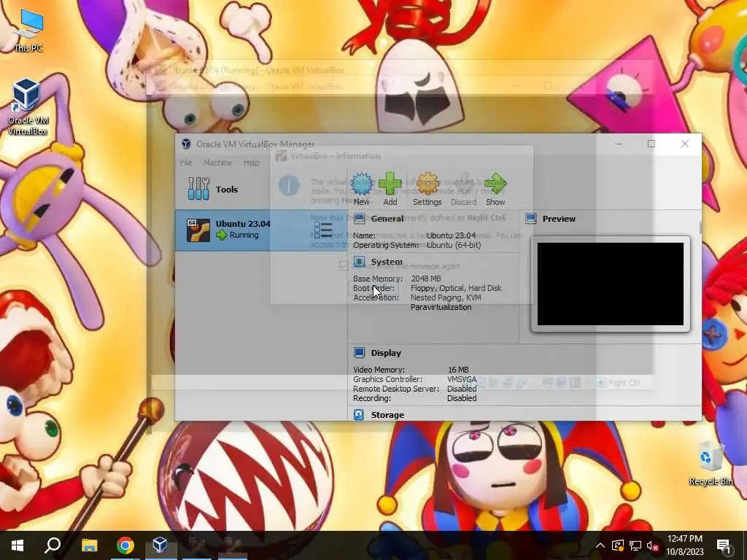Select the Recycle Bin desktop icon

[711, 463]
